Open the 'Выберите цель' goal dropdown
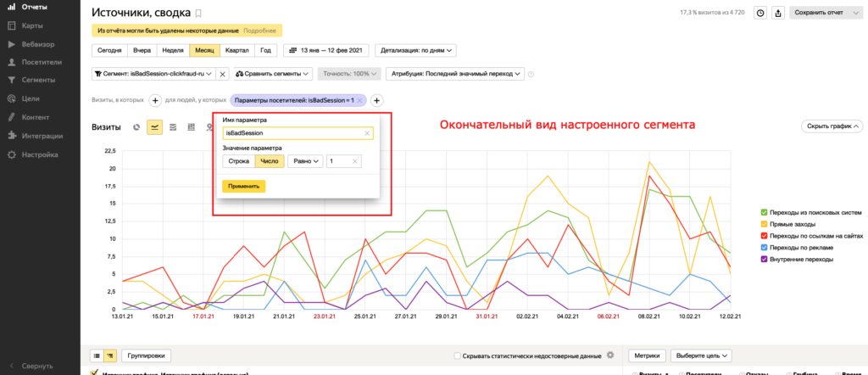This screenshot has width=868, height=375. pos(701,355)
